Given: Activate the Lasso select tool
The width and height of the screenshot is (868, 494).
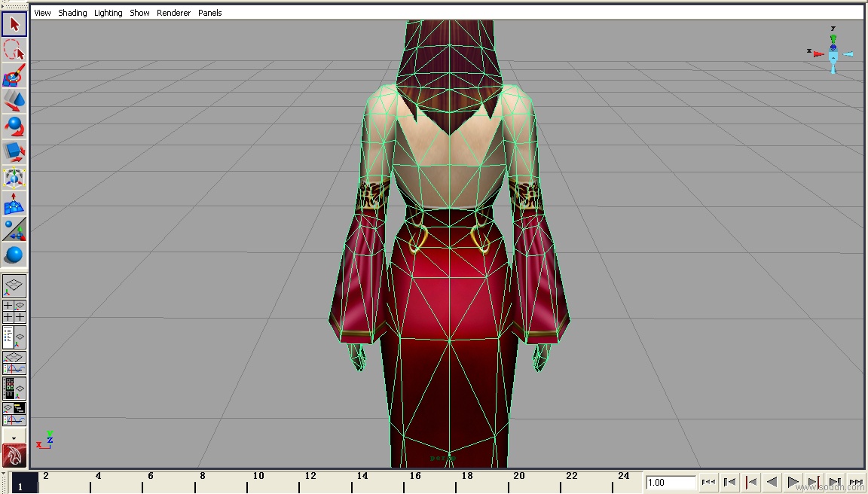Looking at the screenshot, I should (14, 50).
